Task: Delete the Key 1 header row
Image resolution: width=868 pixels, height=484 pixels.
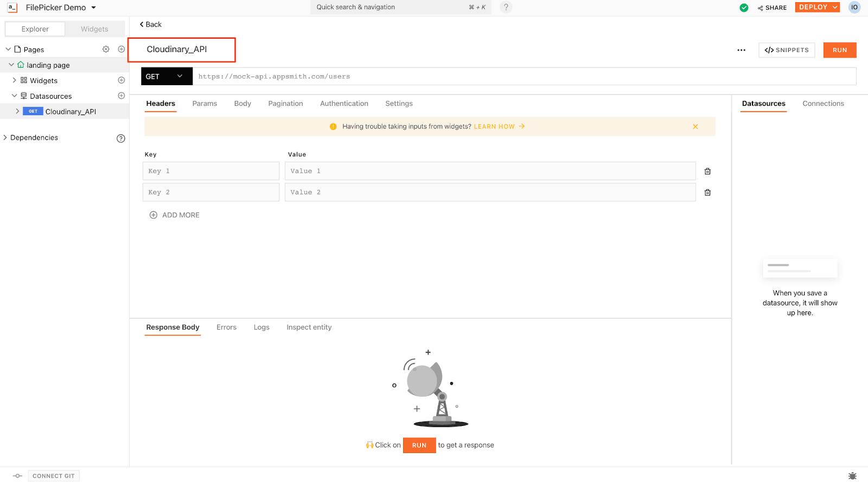Action: (x=707, y=171)
